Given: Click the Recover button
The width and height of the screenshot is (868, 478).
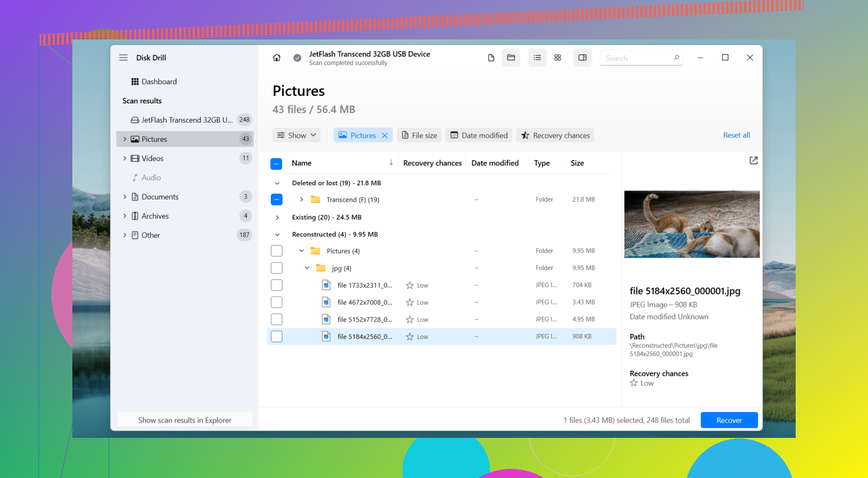Looking at the screenshot, I should (x=729, y=420).
